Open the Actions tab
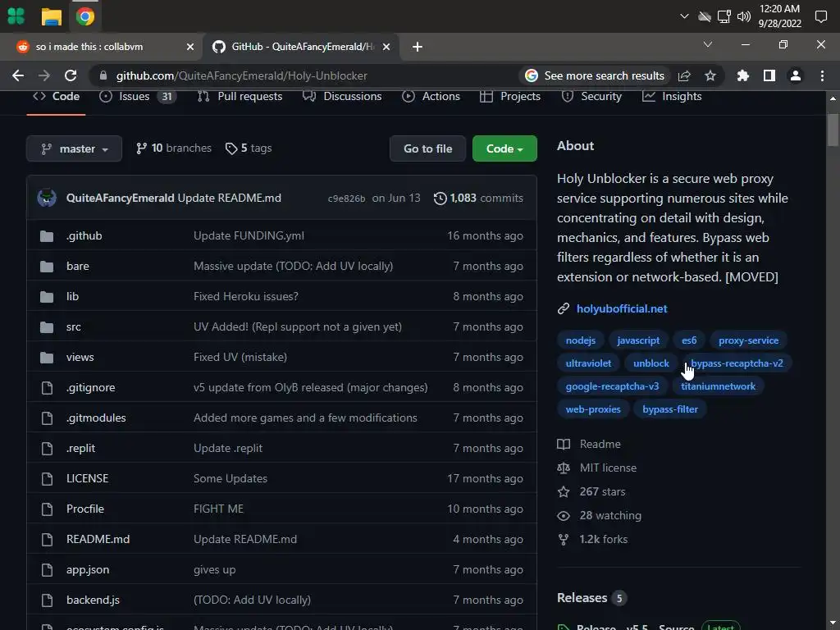This screenshot has height=630, width=840. click(x=431, y=97)
